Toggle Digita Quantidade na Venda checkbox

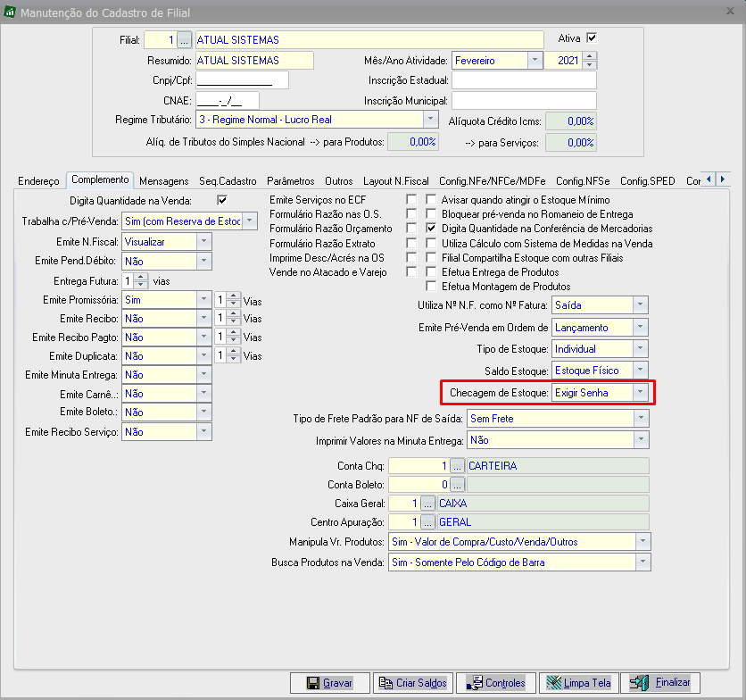click(x=222, y=201)
